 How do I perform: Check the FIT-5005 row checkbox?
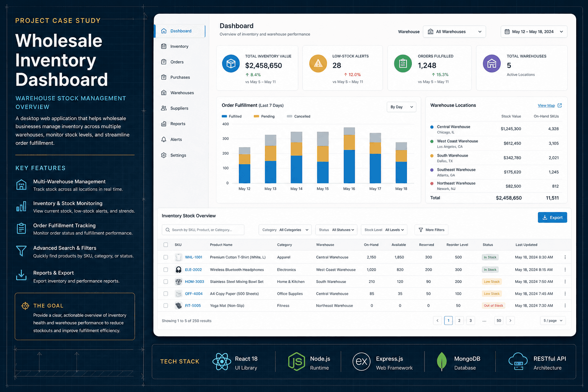pyautogui.click(x=166, y=305)
